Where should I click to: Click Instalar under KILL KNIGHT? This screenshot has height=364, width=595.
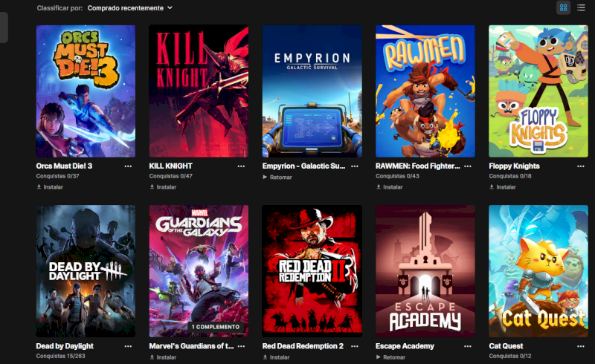tap(163, 187)
